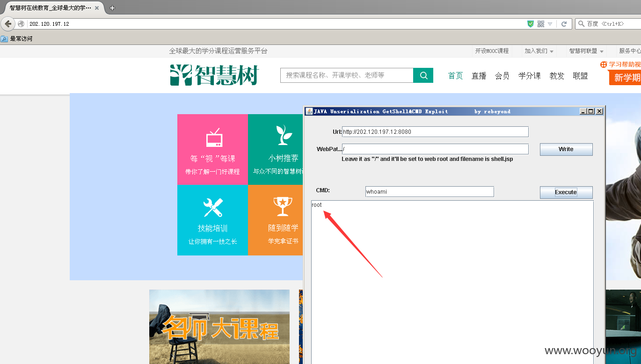641x364 pixels.
Task: Go to 首页 navigation item
Action: tap(456, 76)
